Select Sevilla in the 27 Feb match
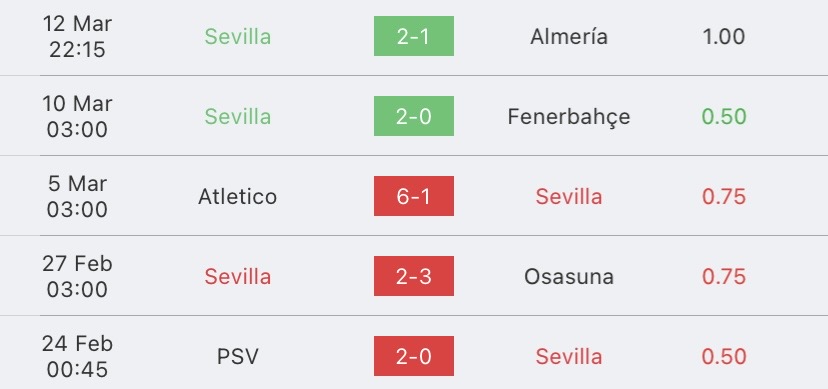Viewport: 828px width, 389px height. click(238, 277)
